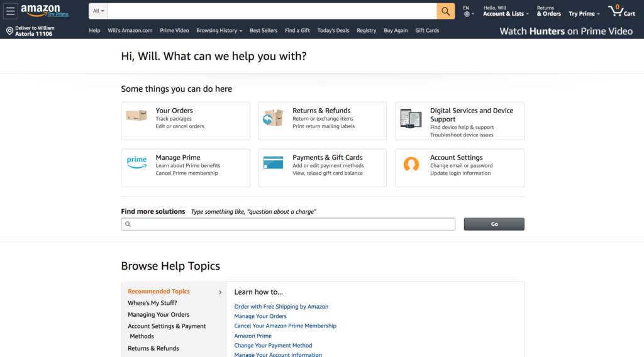Open the EN language selector
Viewport: 644px width, 357px height.
[x=468, y=11]
